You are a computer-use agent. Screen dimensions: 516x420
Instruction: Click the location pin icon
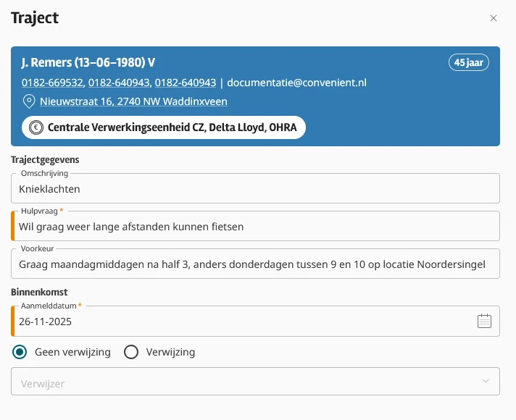pos(29,101)
